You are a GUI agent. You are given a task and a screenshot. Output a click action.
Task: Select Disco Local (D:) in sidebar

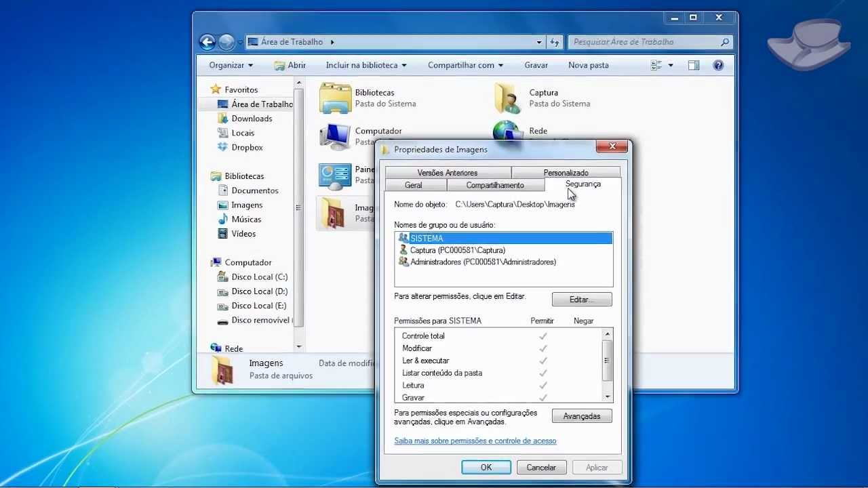[x=252, y=291]
